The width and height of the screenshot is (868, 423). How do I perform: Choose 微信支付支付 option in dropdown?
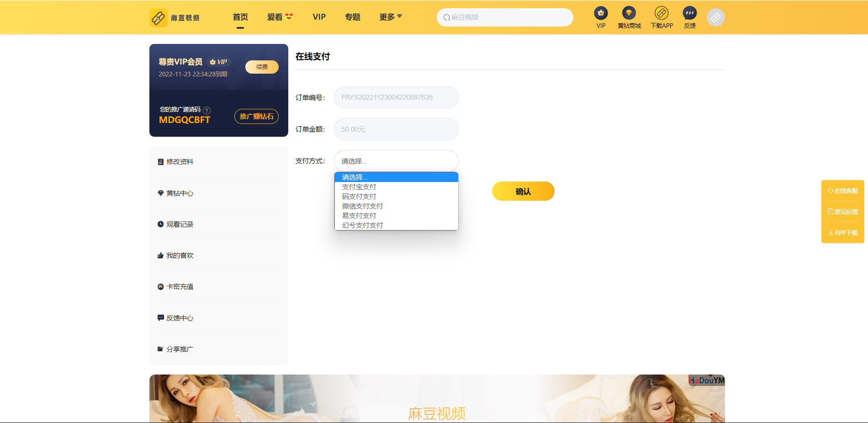362,206
